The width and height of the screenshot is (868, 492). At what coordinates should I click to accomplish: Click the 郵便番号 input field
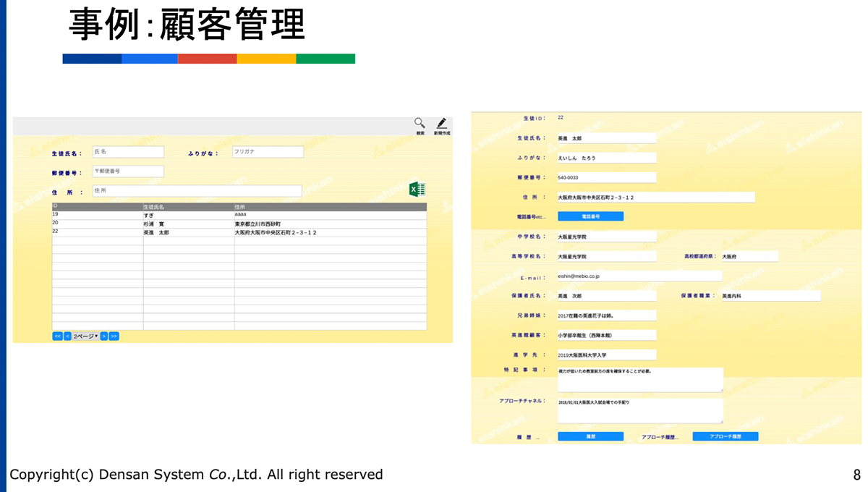tap(128, 171)
